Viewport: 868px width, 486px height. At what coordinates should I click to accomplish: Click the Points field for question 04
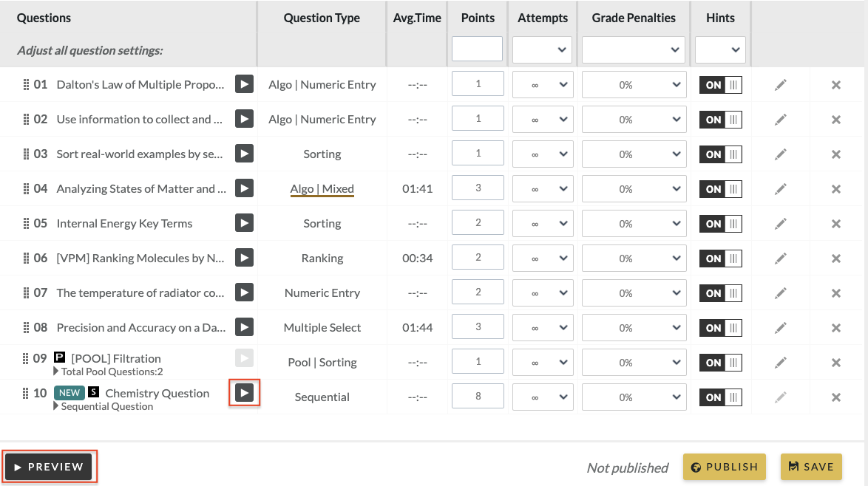pyautogui.click(x=478, y=188)
